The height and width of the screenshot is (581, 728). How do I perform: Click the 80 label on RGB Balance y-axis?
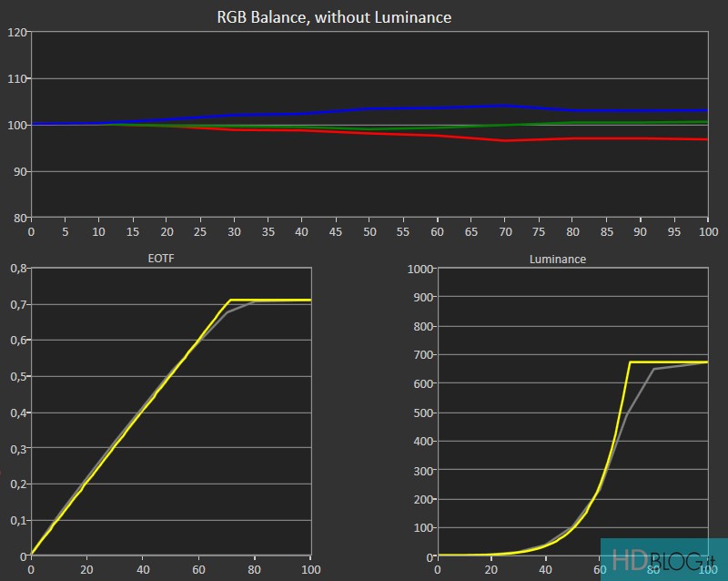coord(20,218)
